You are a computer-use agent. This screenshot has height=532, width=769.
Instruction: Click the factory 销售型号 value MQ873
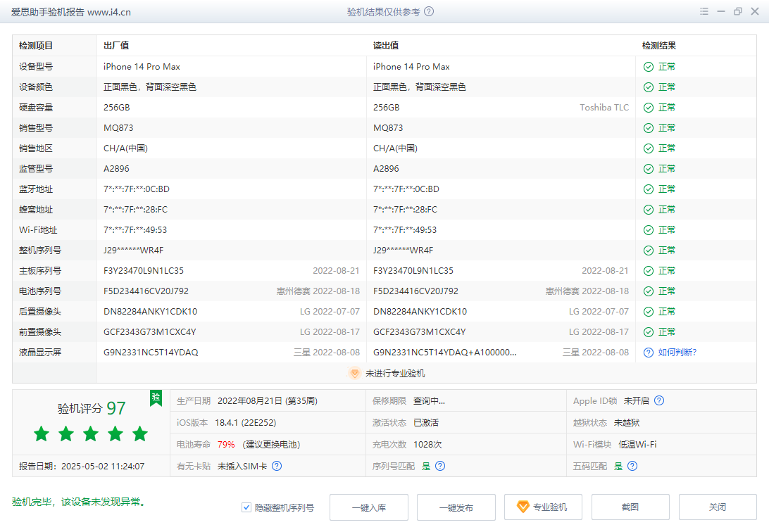(x=118, y=128)
